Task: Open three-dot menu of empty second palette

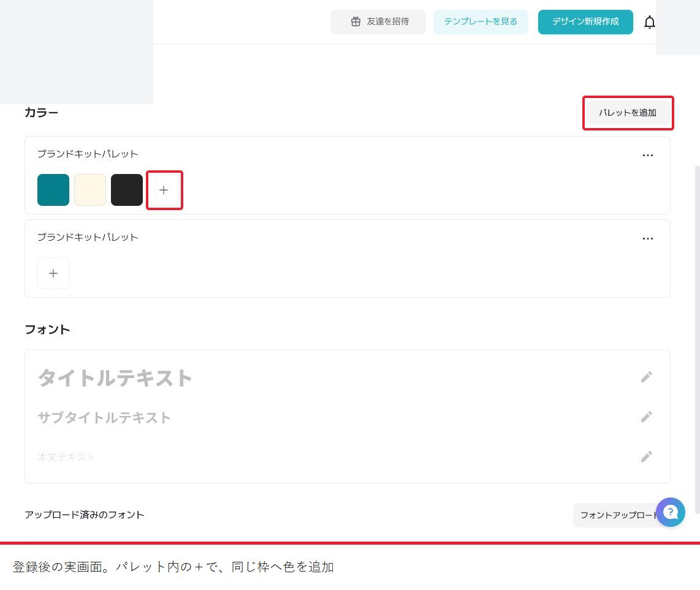Action: pos(648,239)
